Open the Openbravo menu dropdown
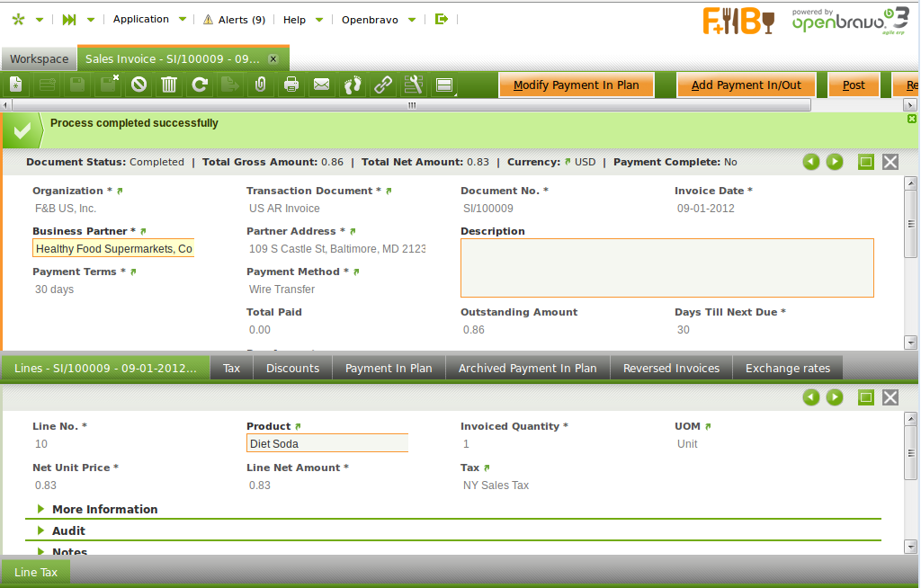Screen dimensions: 921x588 378,19
